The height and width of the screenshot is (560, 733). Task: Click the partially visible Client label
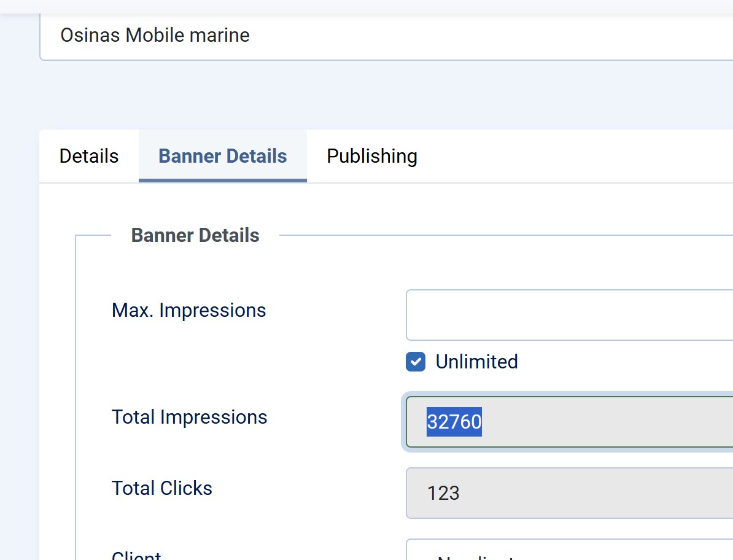136,555
